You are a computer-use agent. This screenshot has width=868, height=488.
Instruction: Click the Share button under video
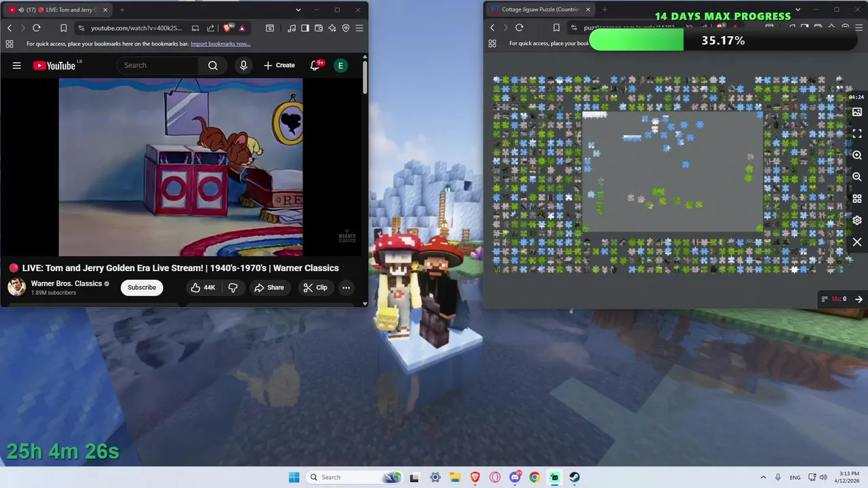(x=269, y=287)
